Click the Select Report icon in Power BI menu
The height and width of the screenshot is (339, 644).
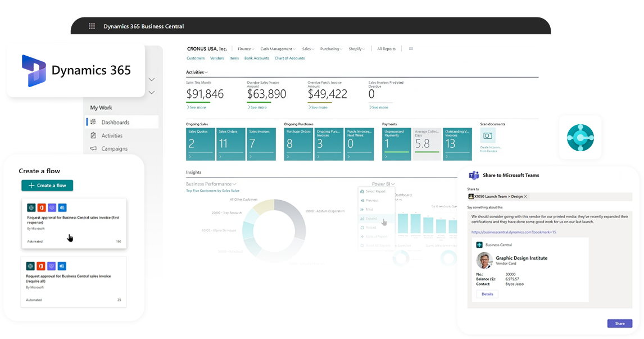[x=362, y=192]
